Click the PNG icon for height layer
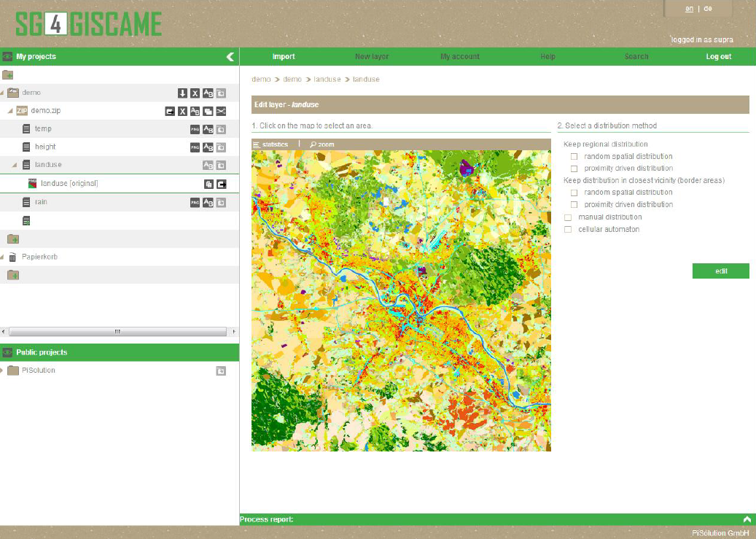This screenshot has width=756, height=539. point(195,147)
